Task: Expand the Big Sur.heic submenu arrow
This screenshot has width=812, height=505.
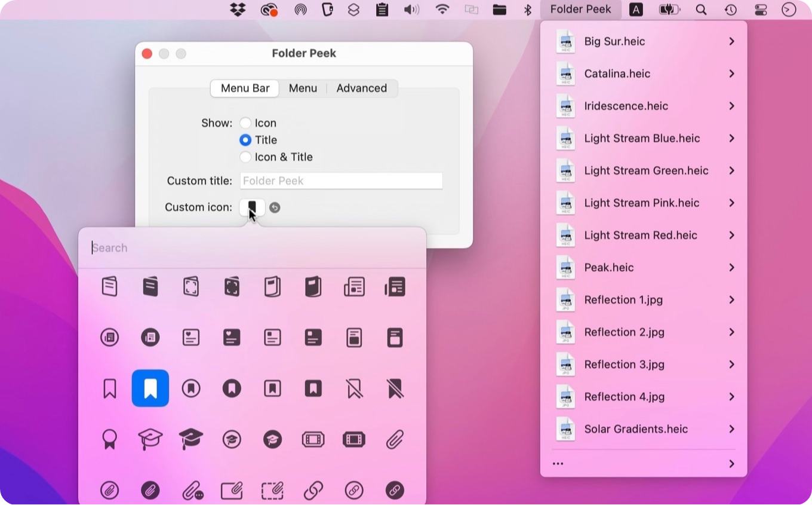Action: [x=731, y=41]
